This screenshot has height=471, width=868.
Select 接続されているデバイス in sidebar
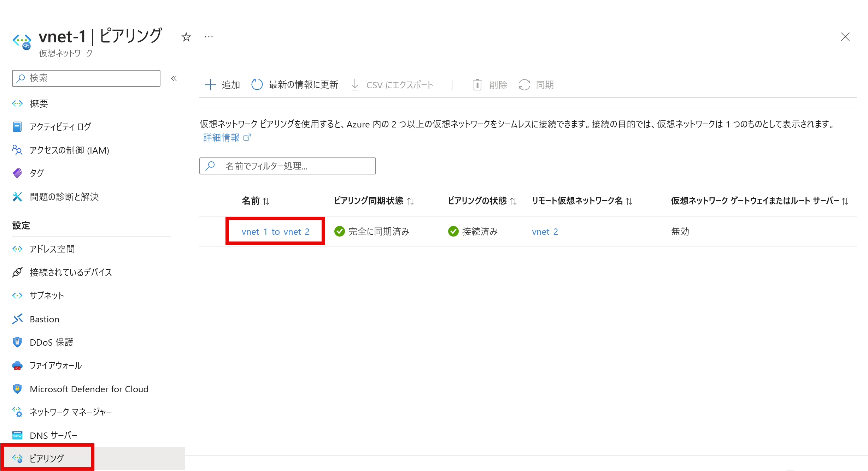(71, 272)
